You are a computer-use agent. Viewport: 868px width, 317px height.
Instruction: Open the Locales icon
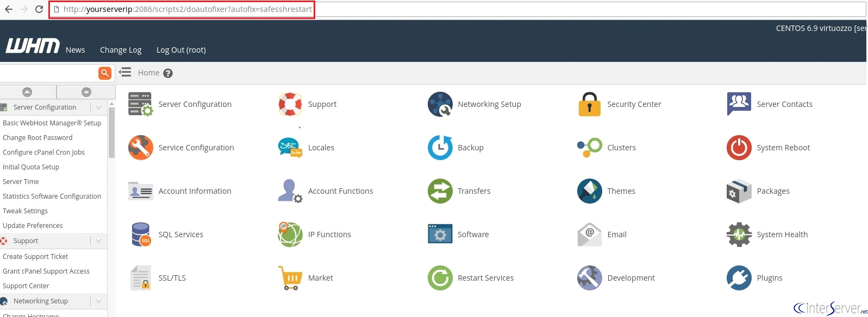[x=290, y=148]
